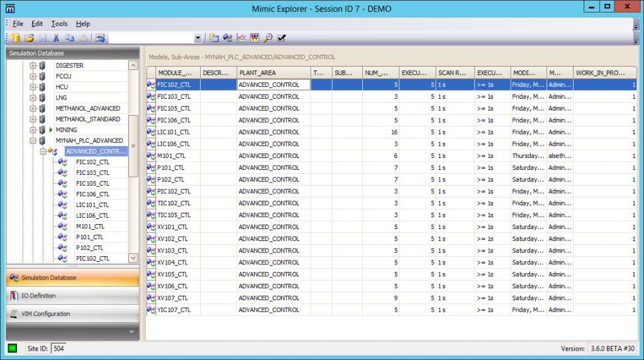Click the navigation pane options chevron
Screen dimensions: 644x360
131,331
